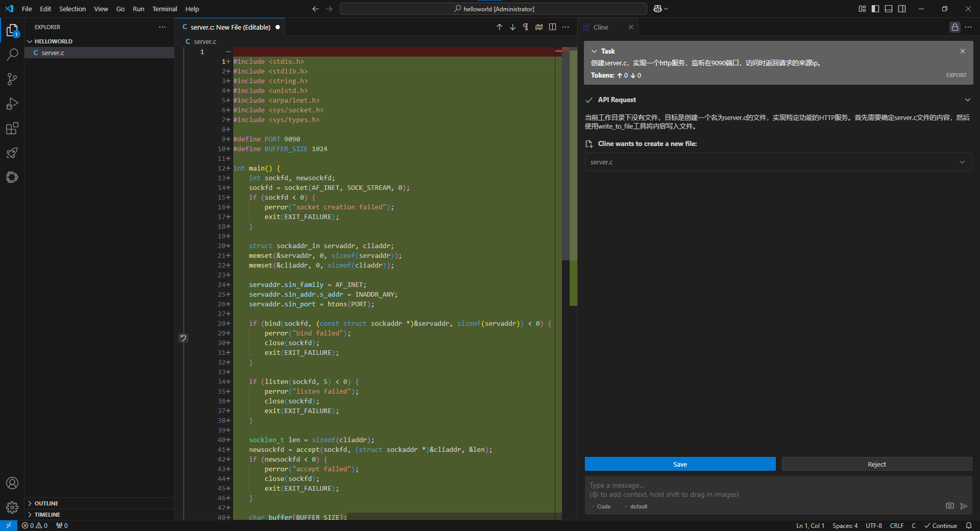Open the Manage gear in activity bar

click(x=12, y=507)
